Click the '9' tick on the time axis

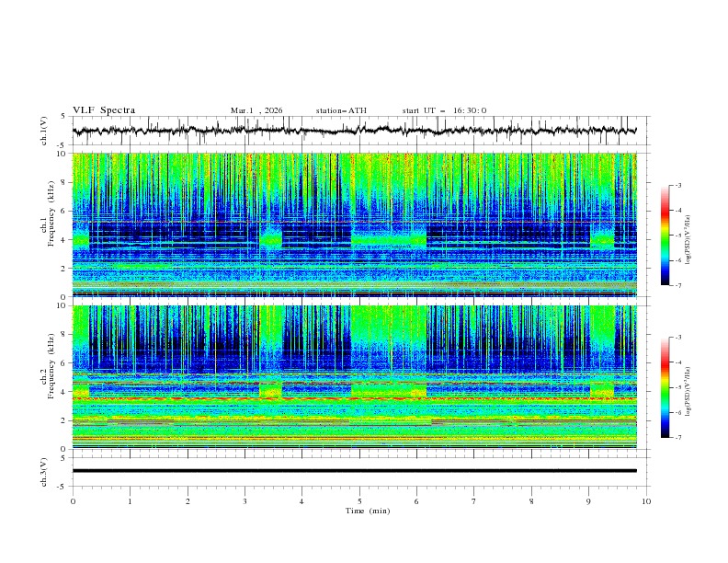[588, 501]
